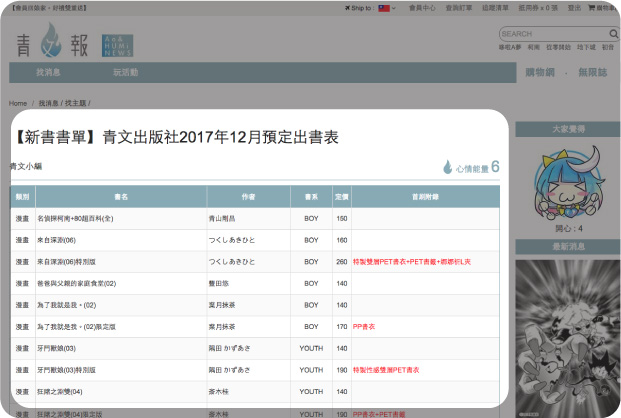The image size is (621, 418).
Task: Click the 最新消息 sidebar header
Action: point(568,246)
